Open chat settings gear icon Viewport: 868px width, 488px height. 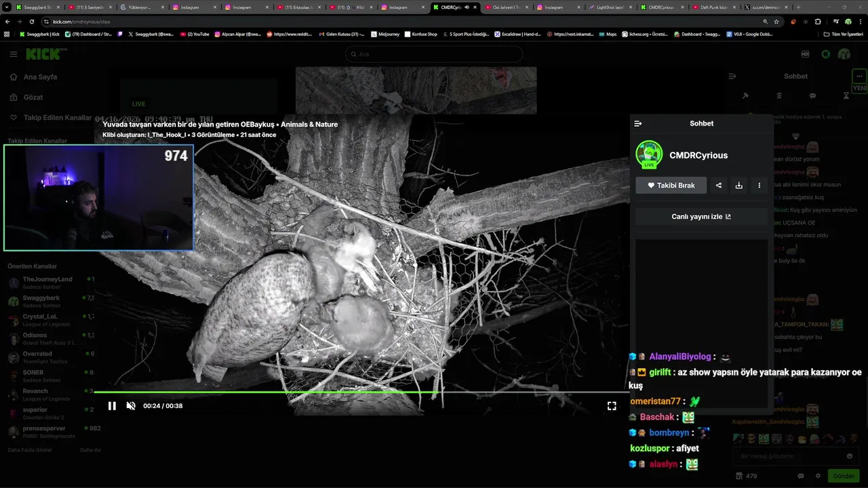coord(818,476)
